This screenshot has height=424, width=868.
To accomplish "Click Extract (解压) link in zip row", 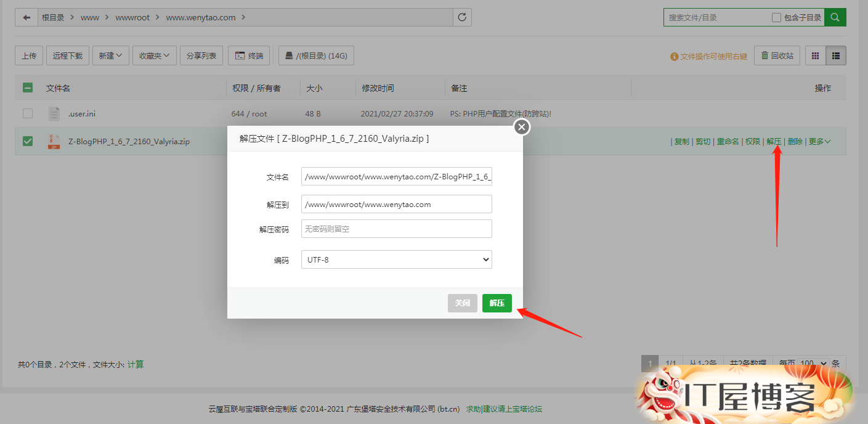I will (x=774, y=141).
